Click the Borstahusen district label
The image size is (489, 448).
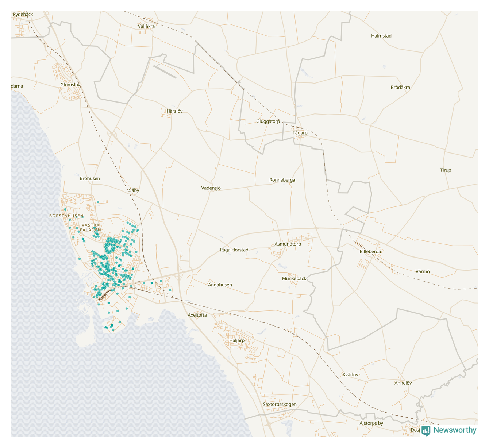click(66, 216)
